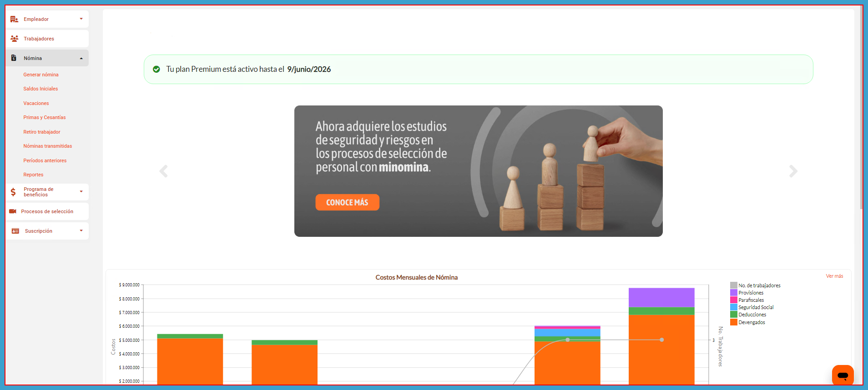The image size is (868, 390).
Task: Toggle Provisiones purple legend swatch
Action: (733, 293)
